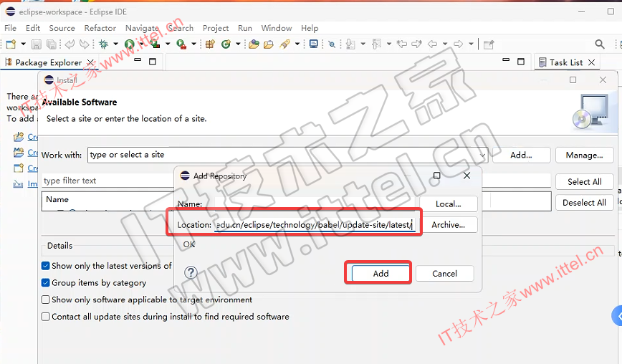Click the magnifier Search icon in the toolbar

click(x=600, y=44)
